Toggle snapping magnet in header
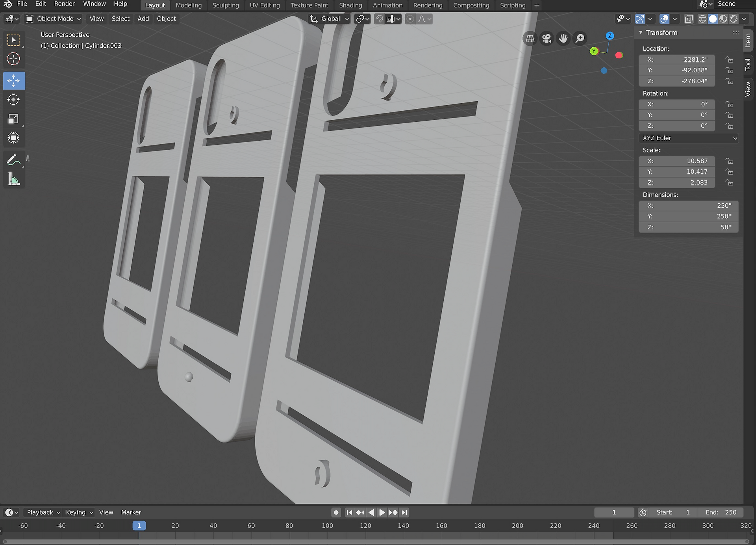Screen dimensions: 756x545 click(x=379, y=19)
